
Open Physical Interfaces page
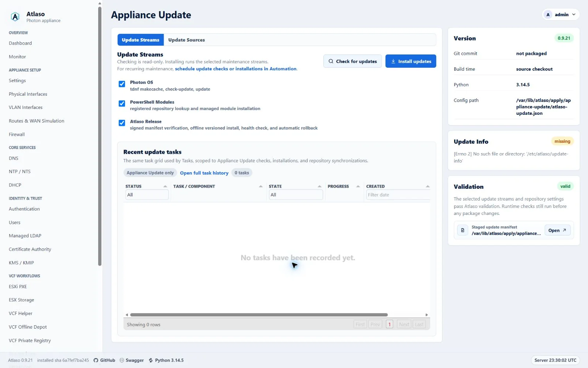tap(28, 94)
